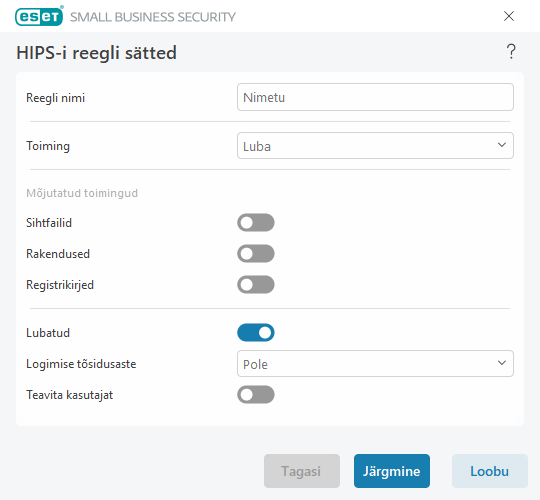Click the Small Business Security title text
Screen dimensions: 540x500
(x=153, y=17)
